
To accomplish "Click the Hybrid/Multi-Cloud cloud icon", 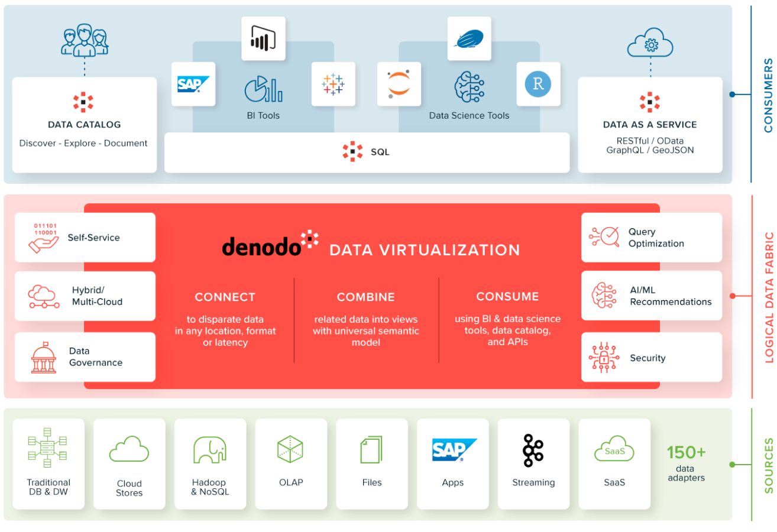I will pyautogui.click(x=43, y=296).
